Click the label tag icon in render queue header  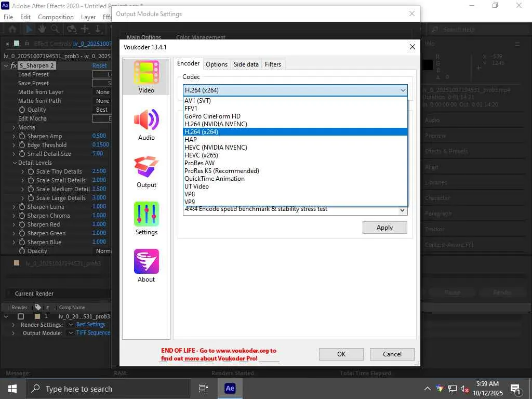tap(38, 307)
